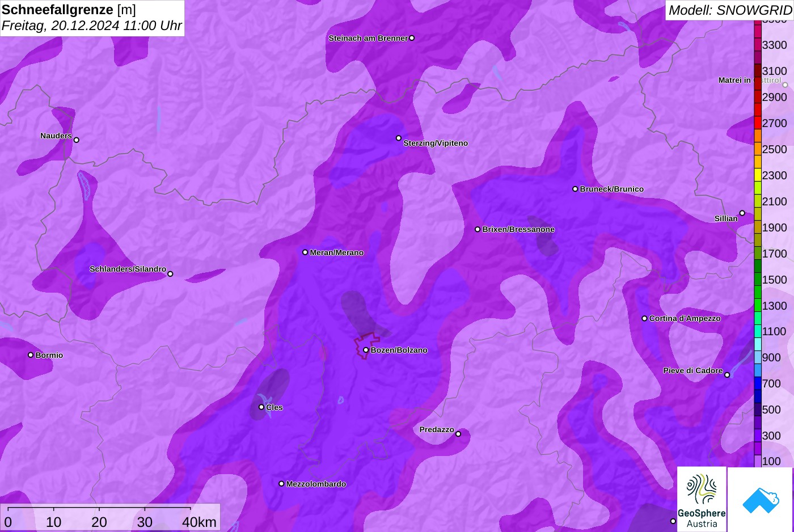The height and width of the screenshot is (532, 794).
Task: Click the 2700 red legend color
Action: (x=758, y=123)
